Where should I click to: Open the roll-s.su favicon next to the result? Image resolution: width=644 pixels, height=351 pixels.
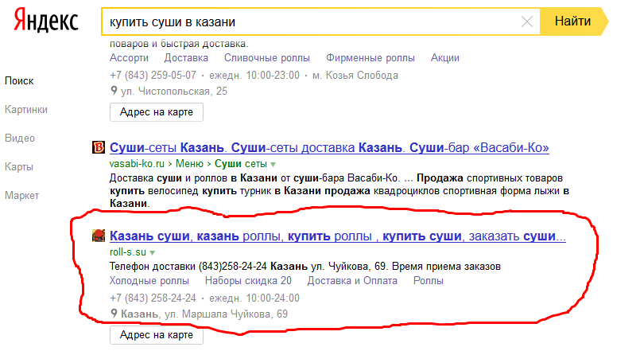pyautogui.click(x=99, y=236)
